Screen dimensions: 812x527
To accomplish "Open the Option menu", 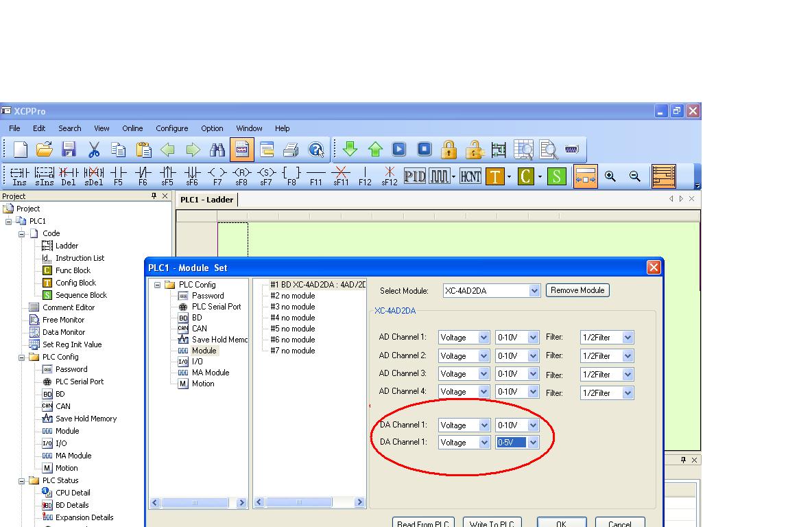I will tap(212, 128).
